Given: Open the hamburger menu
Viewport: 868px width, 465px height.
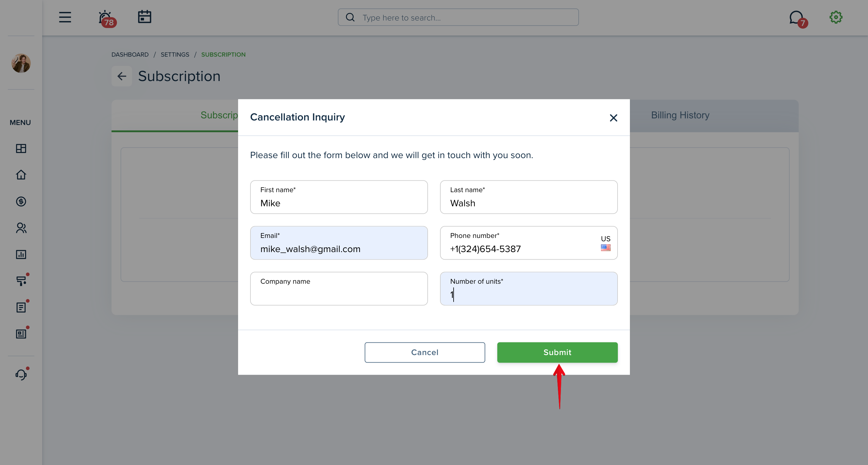Looking at the screenshot, I should point(65,17).
